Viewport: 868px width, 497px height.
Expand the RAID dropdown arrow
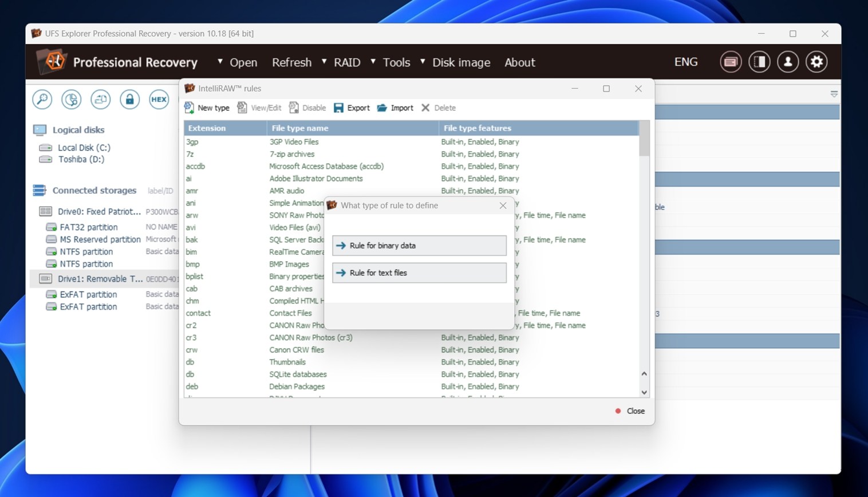[324, 61]
